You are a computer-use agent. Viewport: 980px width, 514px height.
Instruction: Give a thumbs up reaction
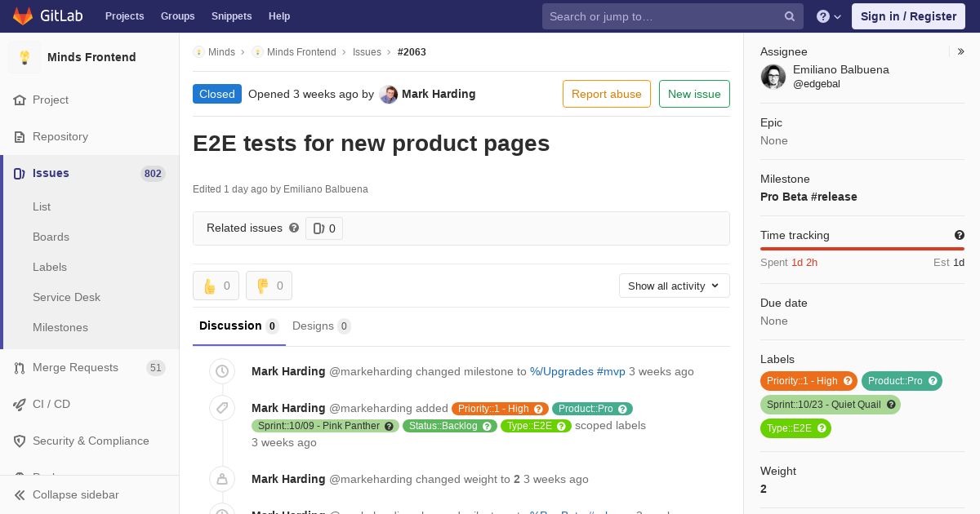pos(216,286)
